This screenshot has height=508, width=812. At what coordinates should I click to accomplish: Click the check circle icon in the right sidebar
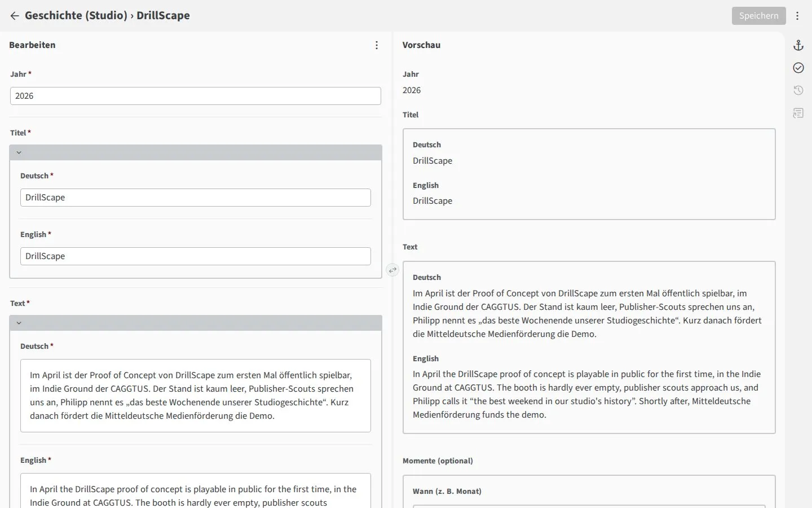(798, 68)
